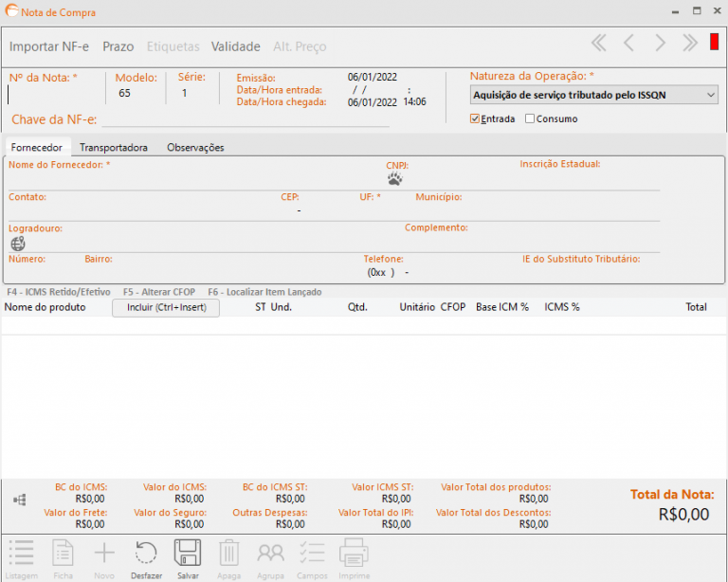Click the CNPJ paw search icon
Viewport: 728px width, 582px height.
395,178
